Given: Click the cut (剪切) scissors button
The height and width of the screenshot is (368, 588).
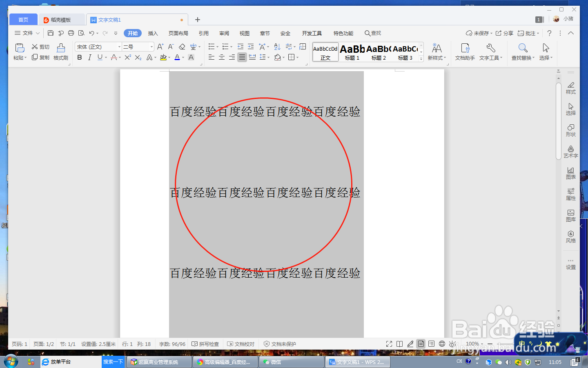Looking at the screenshot, I should coord(40,47).
